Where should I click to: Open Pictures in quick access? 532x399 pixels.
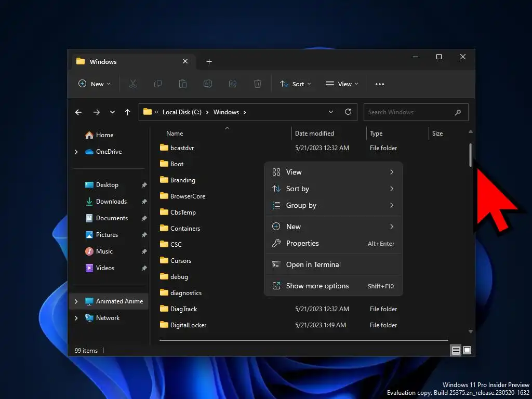pyautogui.click(x=101, y=235)
